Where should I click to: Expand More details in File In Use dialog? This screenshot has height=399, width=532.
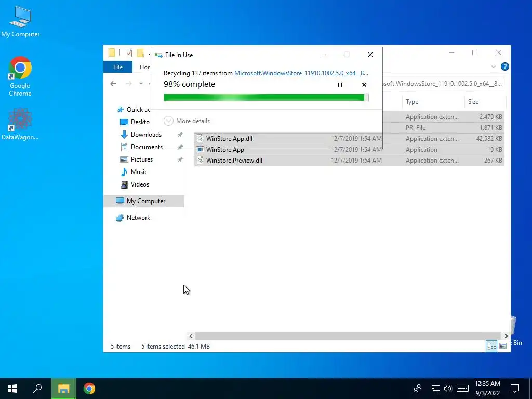[x=187, y=121]
